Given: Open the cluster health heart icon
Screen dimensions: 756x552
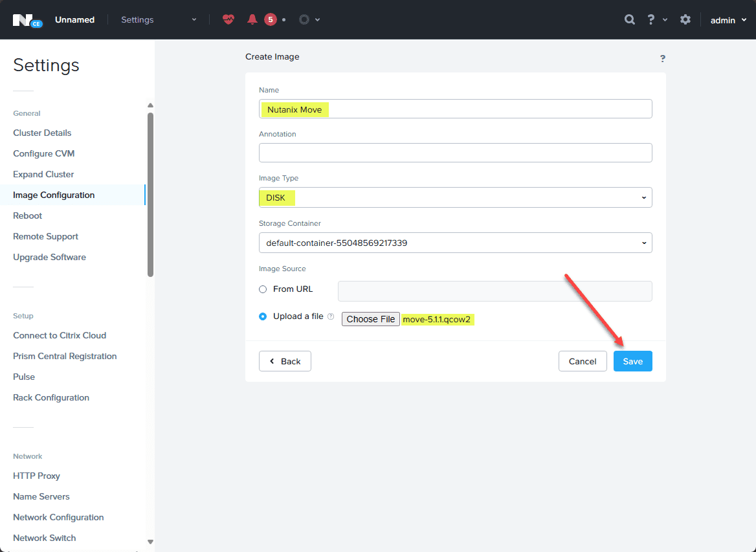Looking at the screenshot, I should tap(228, 20).
